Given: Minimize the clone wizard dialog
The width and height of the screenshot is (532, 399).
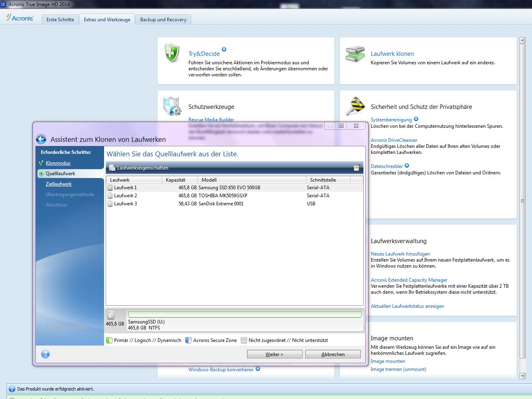Looking at the screenshot, I should (330, 126).
